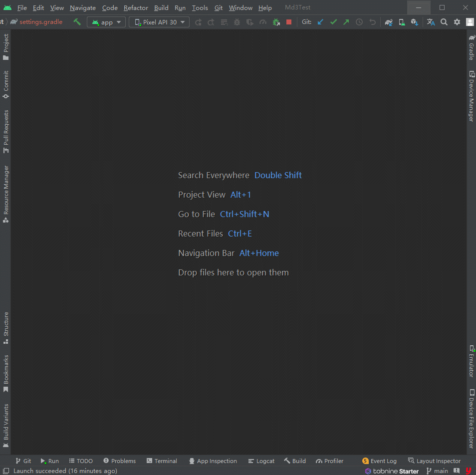Click the Git Push green arrow
Image resolution: width=476 pixels, height=475 pixels.
(346, 22)
